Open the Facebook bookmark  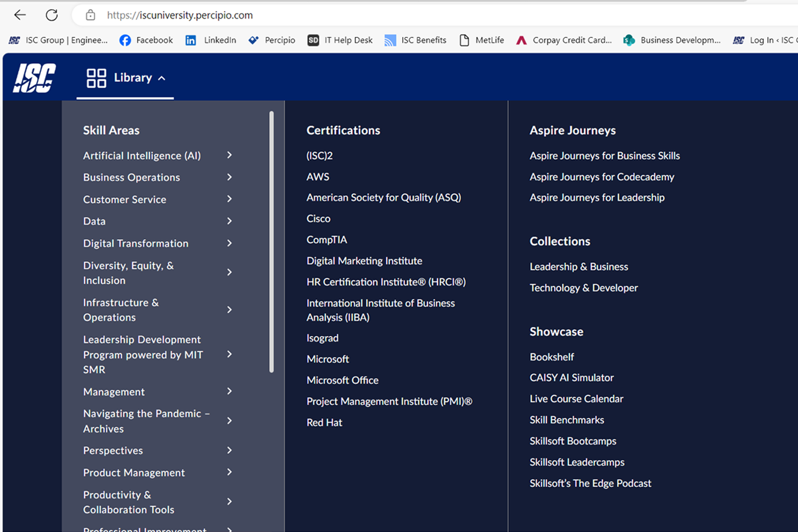coord(146,40)
